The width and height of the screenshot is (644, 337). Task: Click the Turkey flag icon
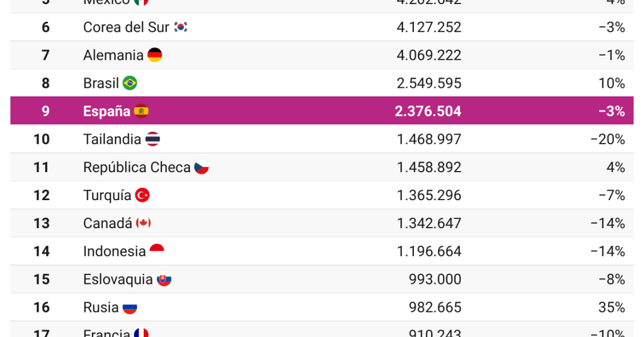point(142,195)
